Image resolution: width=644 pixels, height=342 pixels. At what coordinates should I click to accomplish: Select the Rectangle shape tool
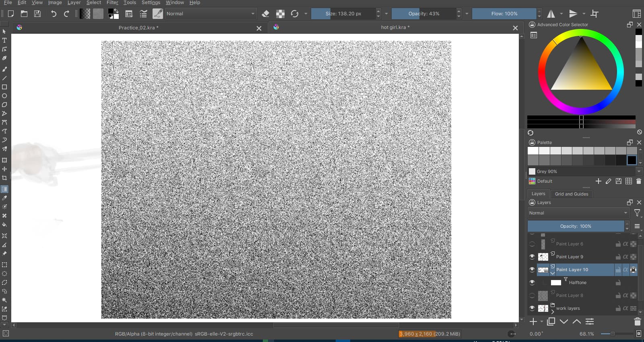pos(4,87)
